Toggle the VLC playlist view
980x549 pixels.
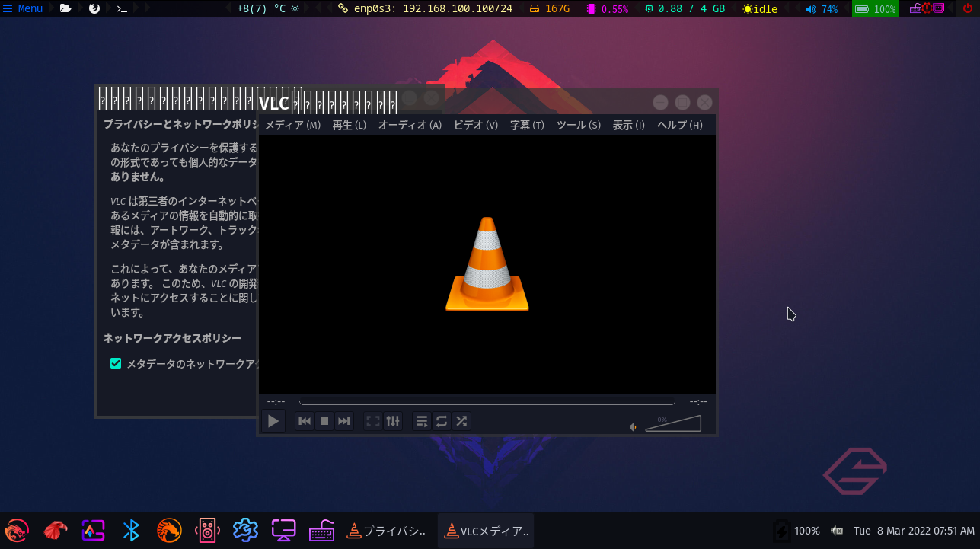(422, 421)
